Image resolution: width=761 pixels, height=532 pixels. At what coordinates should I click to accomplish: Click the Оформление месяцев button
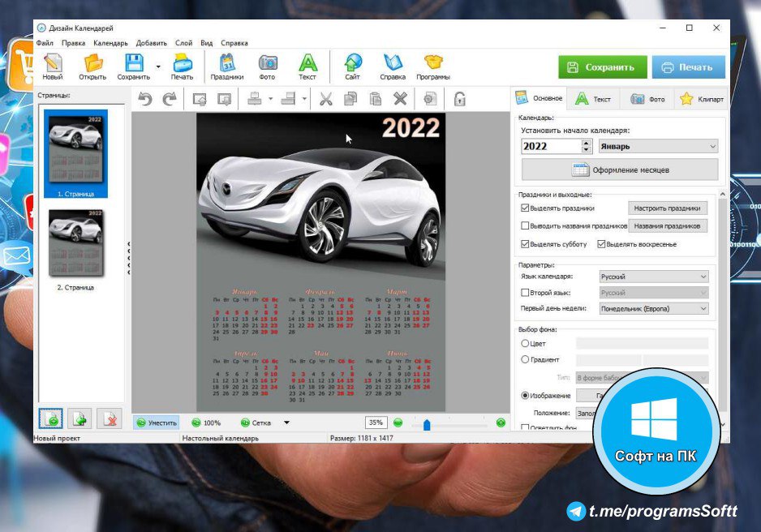point(620,170)
